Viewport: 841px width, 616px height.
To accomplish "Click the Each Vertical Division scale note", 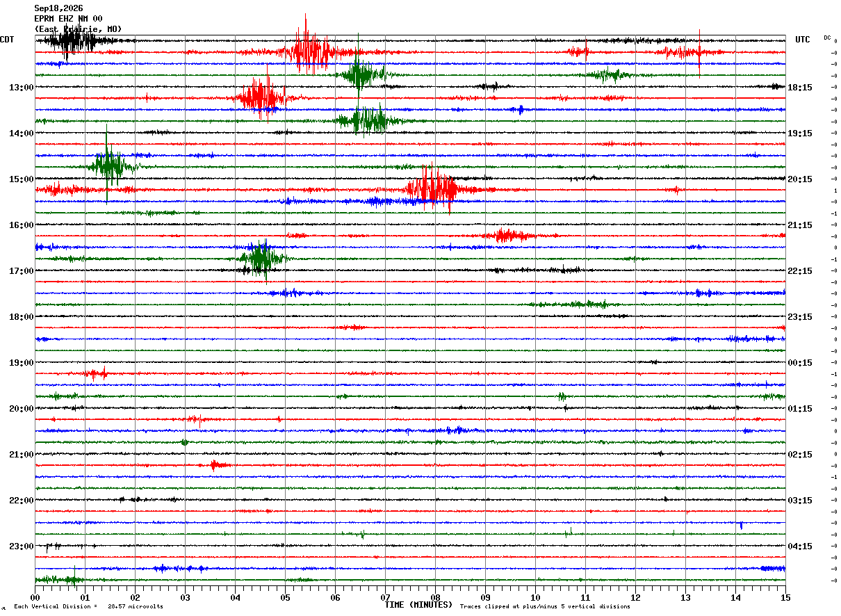I will (88, 606).
